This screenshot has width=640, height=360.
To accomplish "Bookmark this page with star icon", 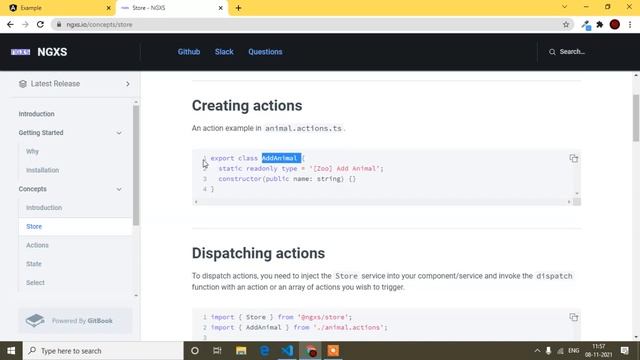I will (x=566, y=24).
